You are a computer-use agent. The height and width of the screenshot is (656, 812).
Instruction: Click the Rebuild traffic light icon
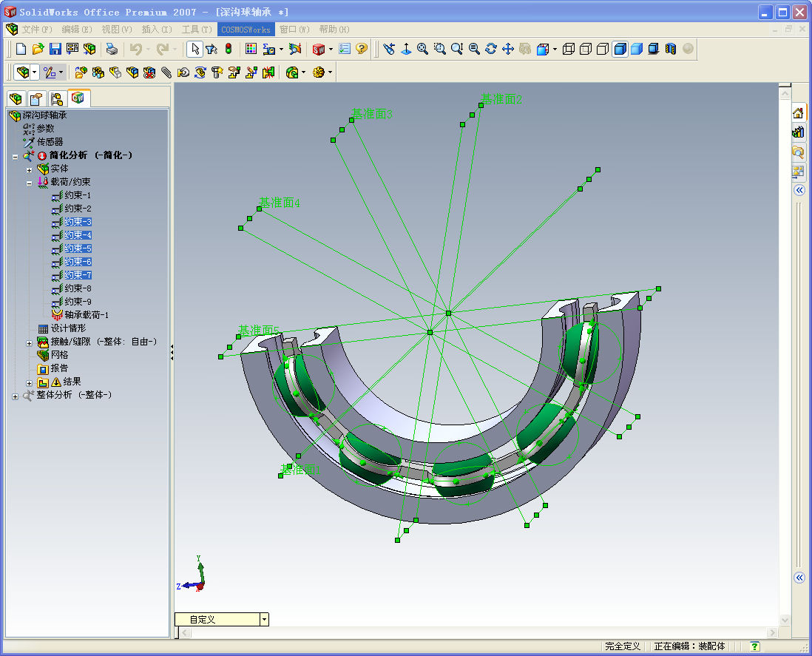[x=229, y=50]
